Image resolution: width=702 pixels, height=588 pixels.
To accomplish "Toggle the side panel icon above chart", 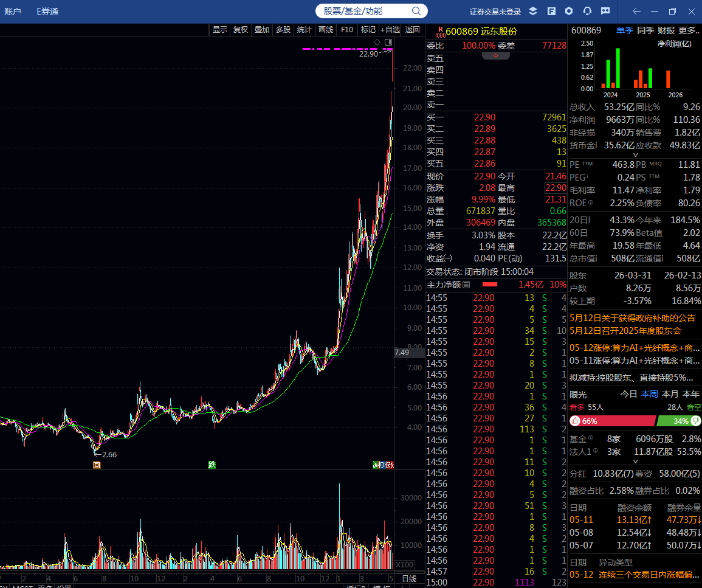I will (x=388, y=42).
